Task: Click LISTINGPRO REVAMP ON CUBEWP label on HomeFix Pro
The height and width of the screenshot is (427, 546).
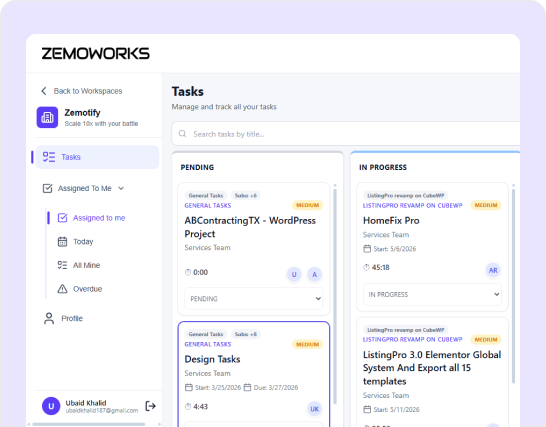Action: 413,205
